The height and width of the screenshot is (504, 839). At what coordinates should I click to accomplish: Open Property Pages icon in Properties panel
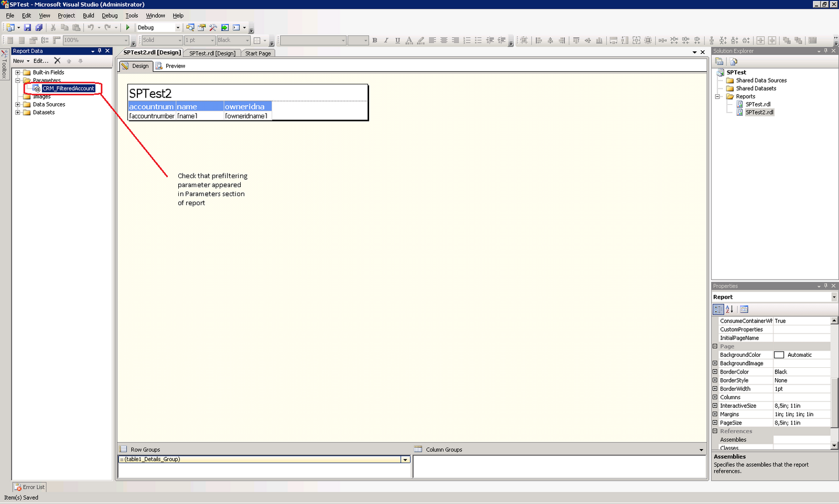(744, 309)
